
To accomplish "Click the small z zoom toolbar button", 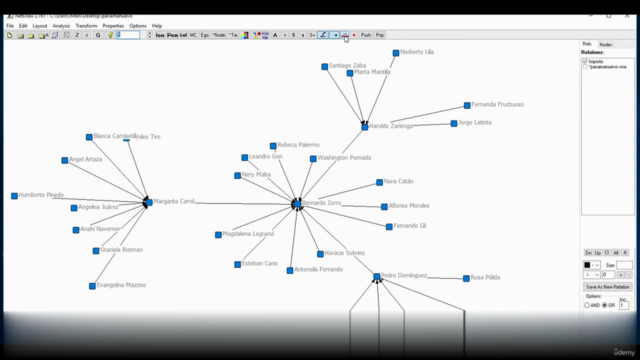I will pyautogui.click(x=87, y=35).
